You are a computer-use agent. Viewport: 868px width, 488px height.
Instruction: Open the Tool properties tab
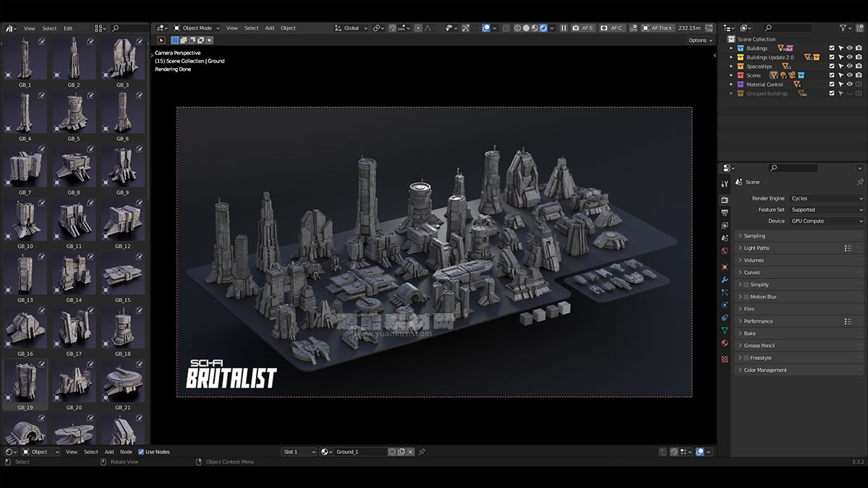click(x=725, y=184)
